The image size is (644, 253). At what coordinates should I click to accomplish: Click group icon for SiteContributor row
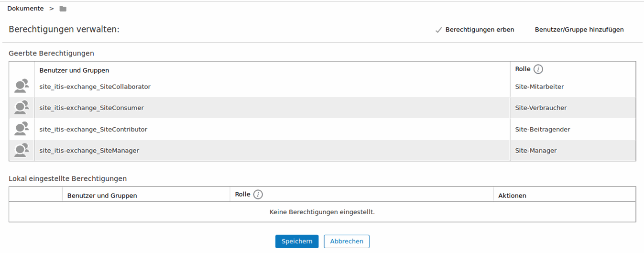22,129
